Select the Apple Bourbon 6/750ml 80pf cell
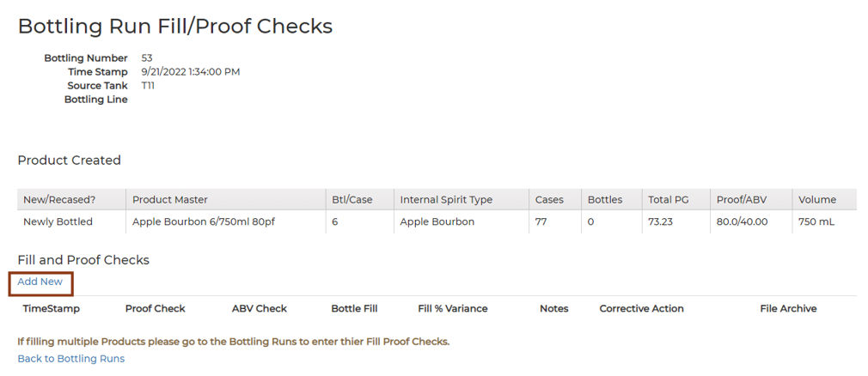868x376 pixels. coord(204,222)
